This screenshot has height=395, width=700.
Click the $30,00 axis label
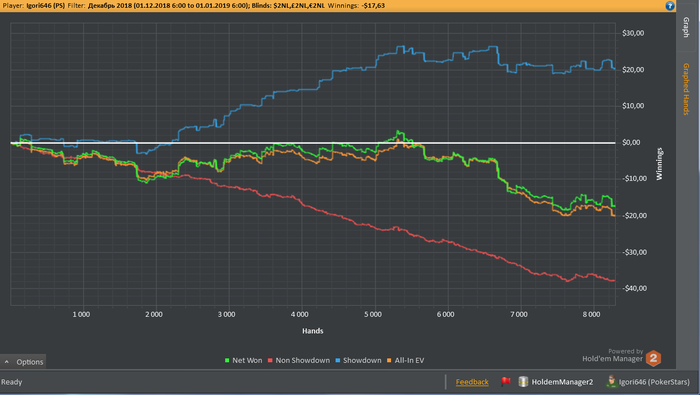[633, 33]
